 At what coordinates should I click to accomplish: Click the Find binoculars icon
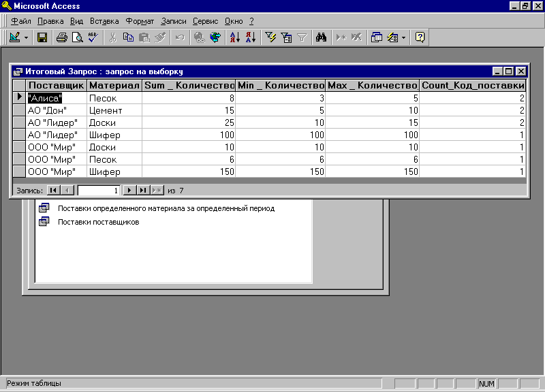tap(321, 37)
